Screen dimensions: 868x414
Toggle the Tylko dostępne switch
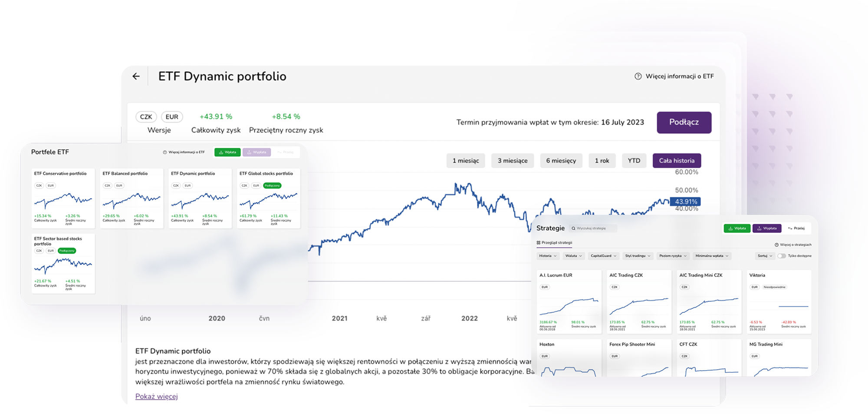pos(782,256)
